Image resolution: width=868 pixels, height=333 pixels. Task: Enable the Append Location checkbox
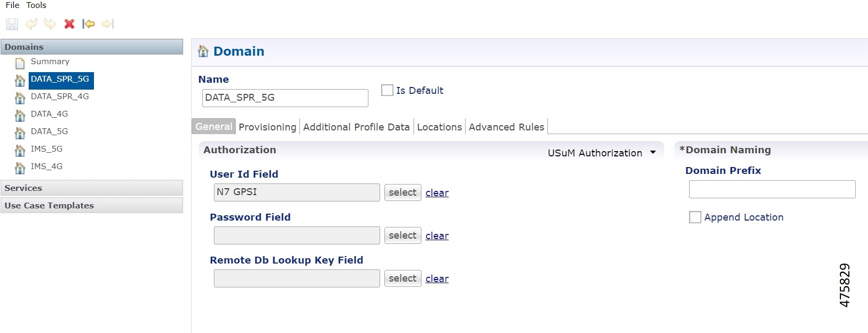coord(695,217)
